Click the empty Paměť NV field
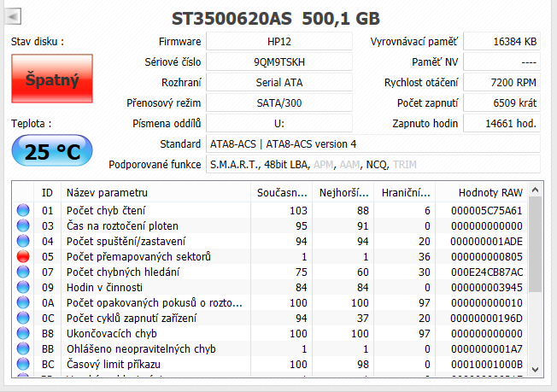Image resolution: width=557 pixels, height=392 pixels. click(x=502, y=62)
